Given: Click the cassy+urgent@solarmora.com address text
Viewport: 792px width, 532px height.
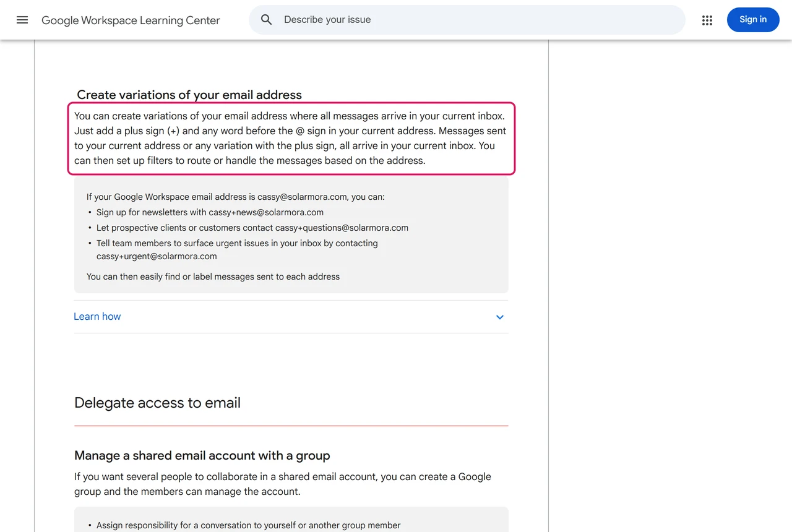Looking at the screenshot, I should (x=157, y=256).
